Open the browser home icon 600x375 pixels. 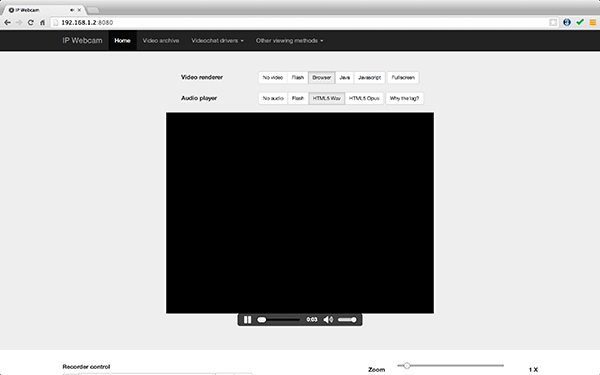tap(42, 23)
